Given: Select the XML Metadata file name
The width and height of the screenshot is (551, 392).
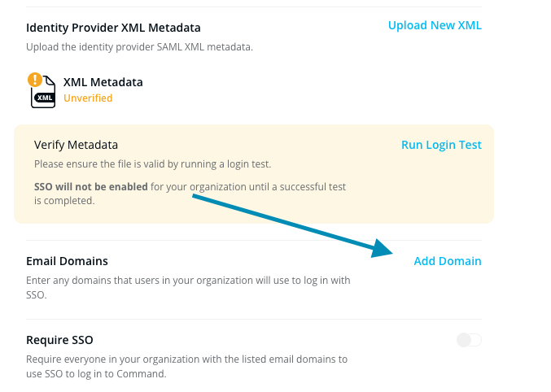Looking at the screenshot, I should click(103, 82).
